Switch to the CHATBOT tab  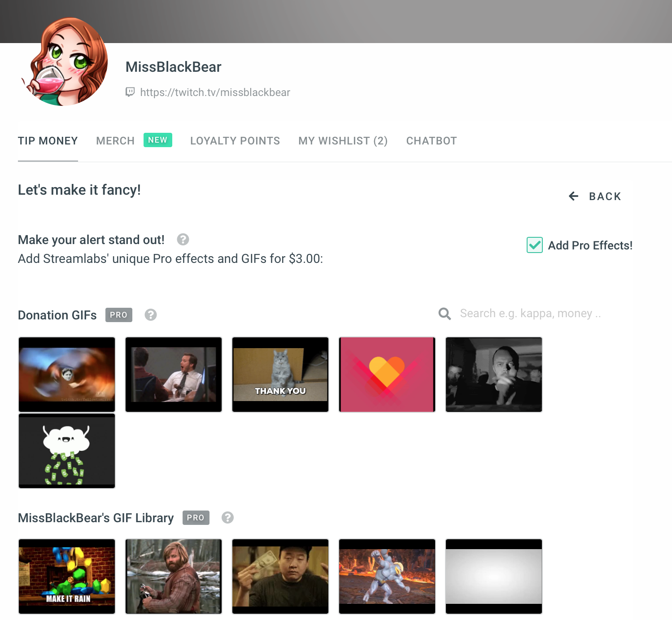[432, 141]
